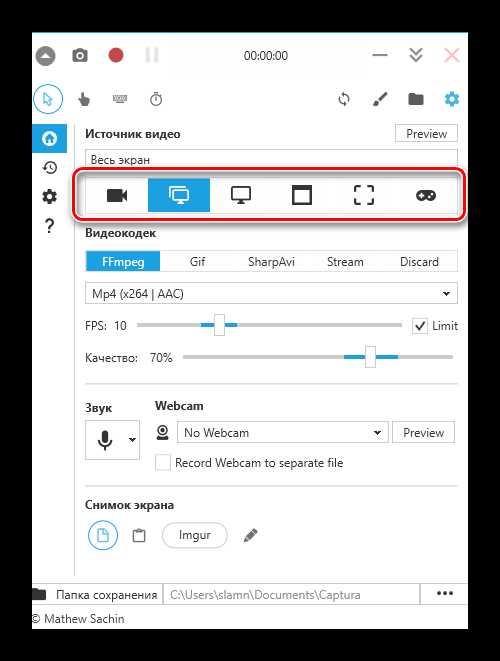Open the Mp4 (x264 | AAC) format dropdown

[x=271, y=293]
